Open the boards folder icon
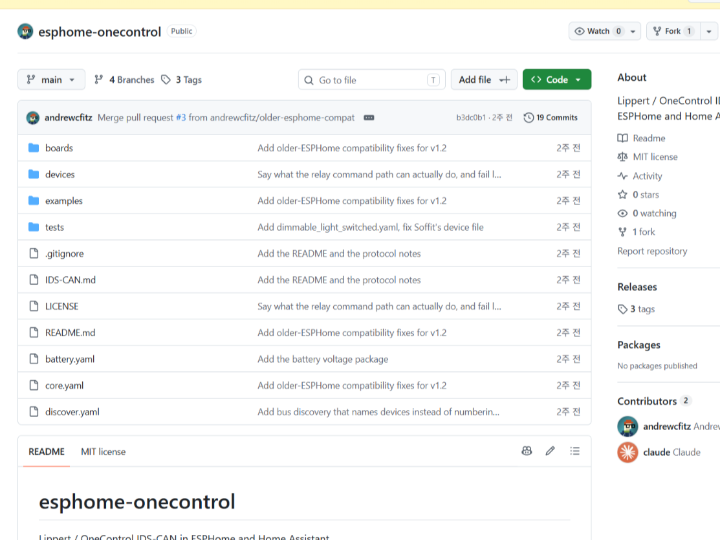720x540 pixels. [x=34, y=148]
